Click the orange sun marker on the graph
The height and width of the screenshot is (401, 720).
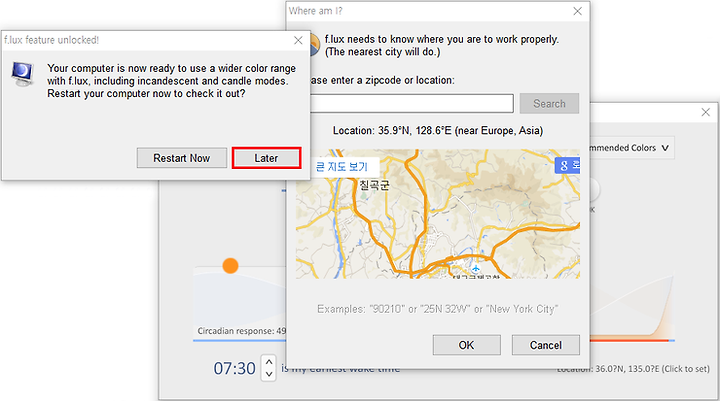(230, 265)
